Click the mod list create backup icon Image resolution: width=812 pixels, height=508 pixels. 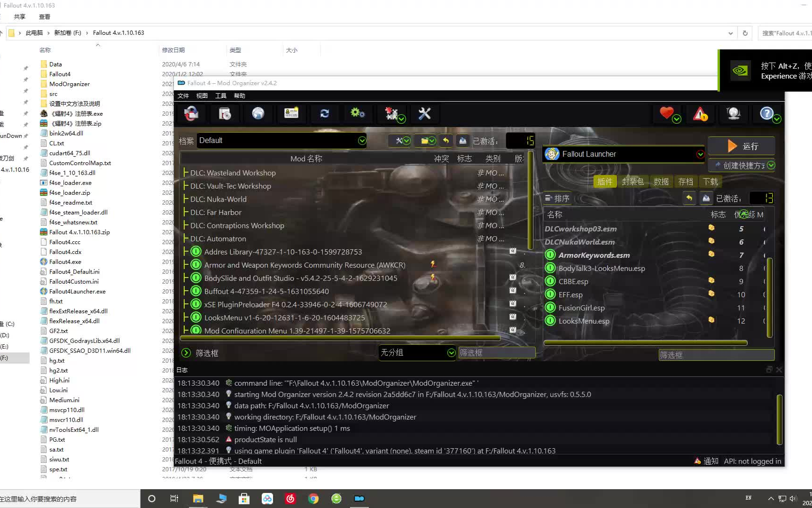point(463,141)
